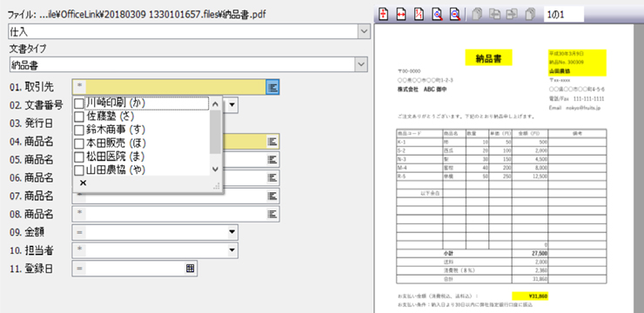Image resolution: width=644 pixels, height=313 pixels.
Task: Go to last page icon
Action: [x=530, y=15]
